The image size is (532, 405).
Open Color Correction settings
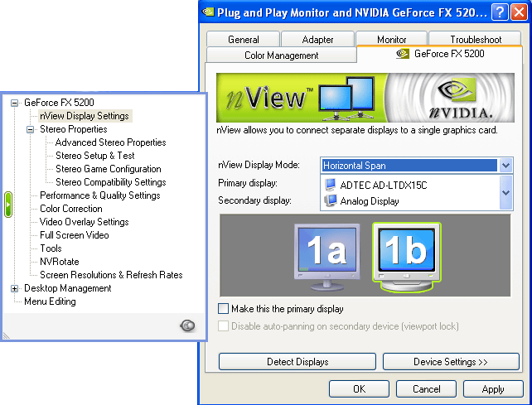71,209
